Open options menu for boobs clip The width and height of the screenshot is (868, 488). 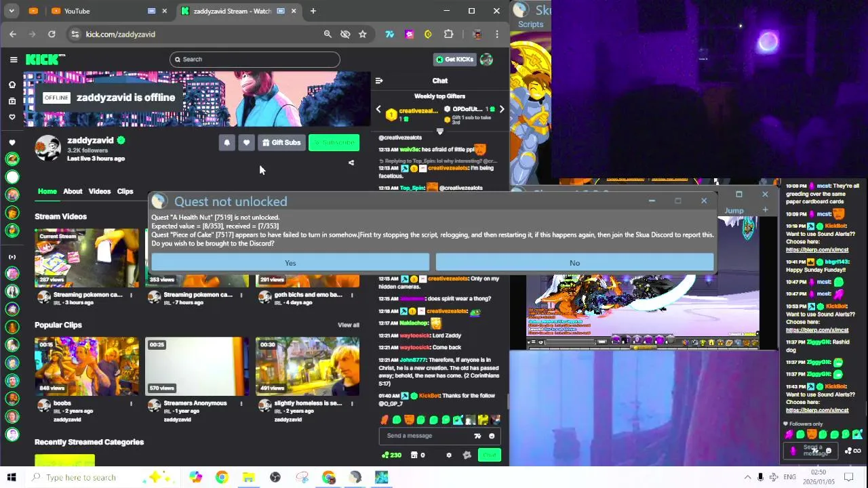coord(131,403)
